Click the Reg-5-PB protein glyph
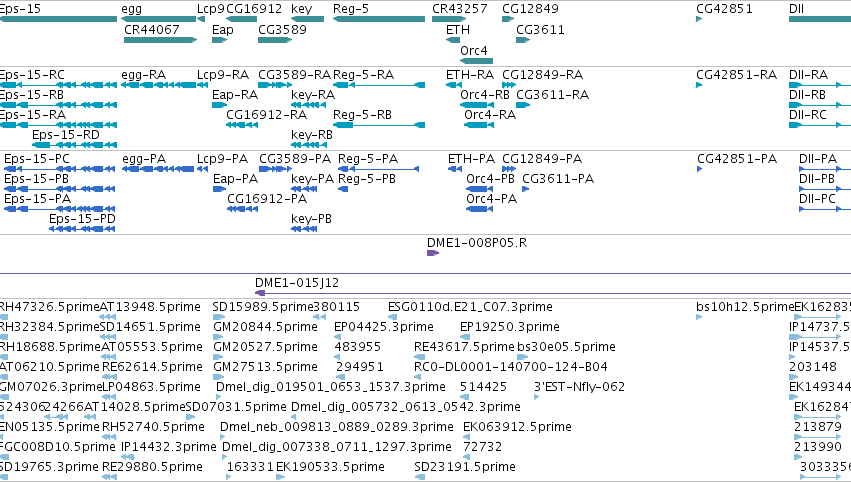Image resolution: width=851 pixels, height=482 pixels. pyautogui.click(x=343, y=189)
